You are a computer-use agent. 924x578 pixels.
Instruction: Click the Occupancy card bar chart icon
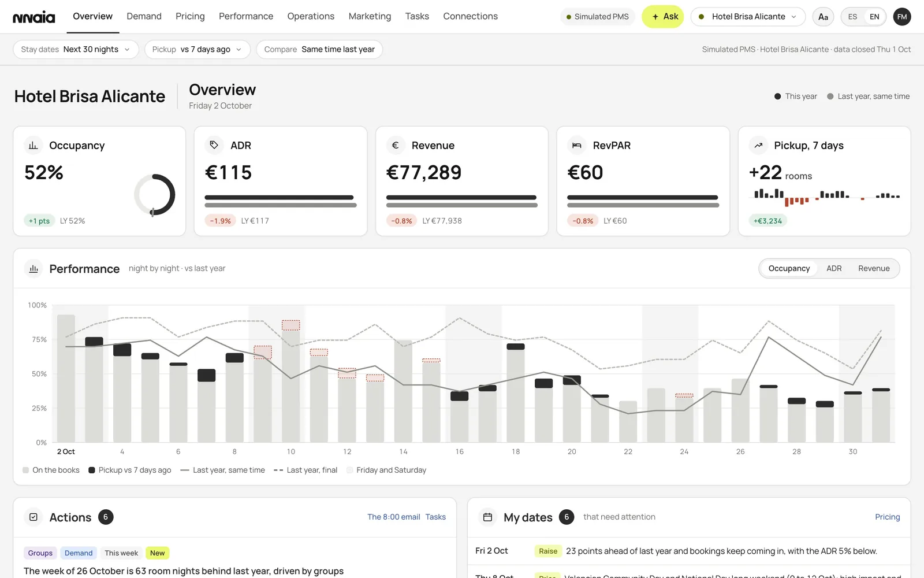33,146
